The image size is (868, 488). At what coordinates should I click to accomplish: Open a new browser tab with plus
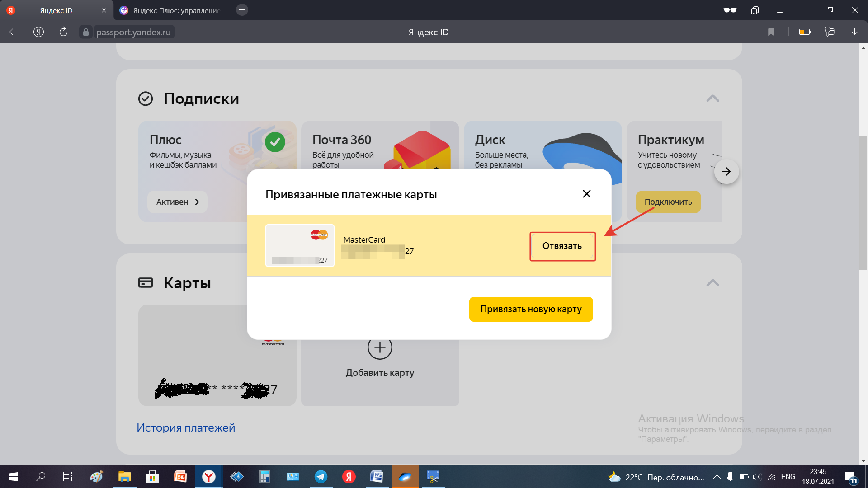(x=242, y=10)
